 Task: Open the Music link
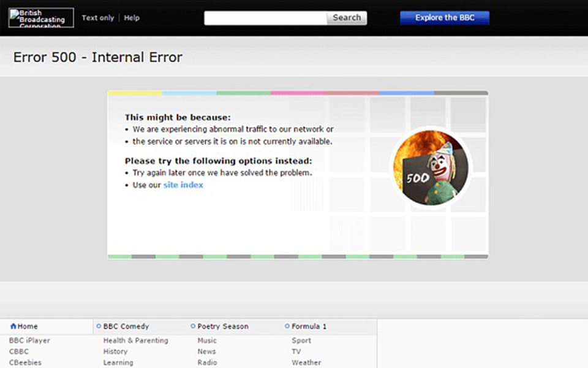pyautogui.click(x=207, y=340)
